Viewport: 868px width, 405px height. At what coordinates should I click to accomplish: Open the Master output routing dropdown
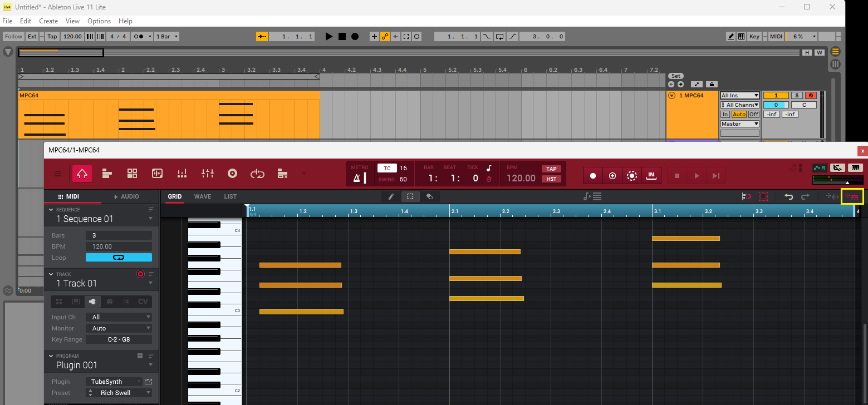740,124
